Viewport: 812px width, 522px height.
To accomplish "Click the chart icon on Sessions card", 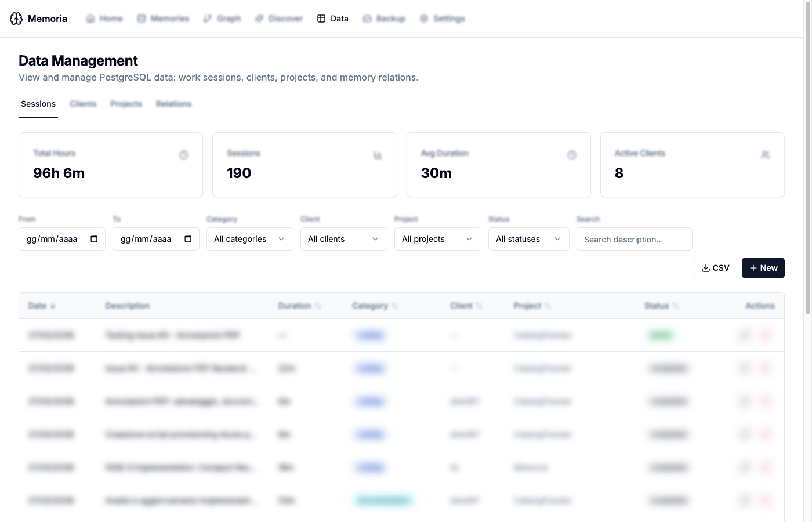I will 378,155.
